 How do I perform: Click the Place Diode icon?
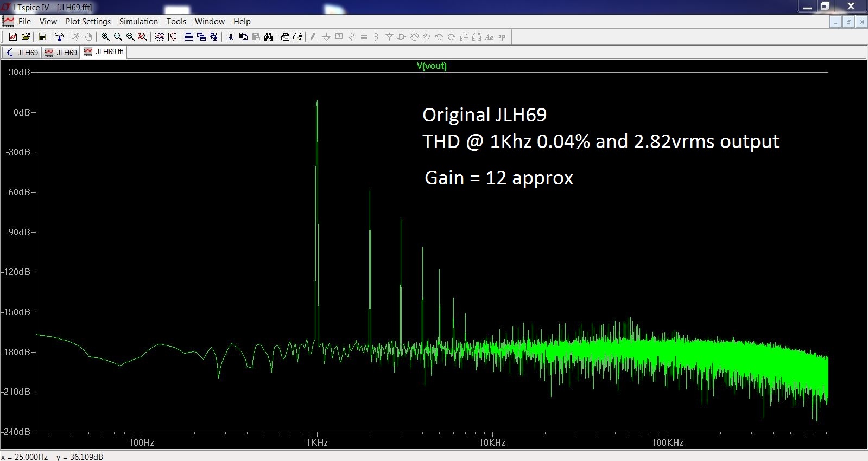[389, 37]
